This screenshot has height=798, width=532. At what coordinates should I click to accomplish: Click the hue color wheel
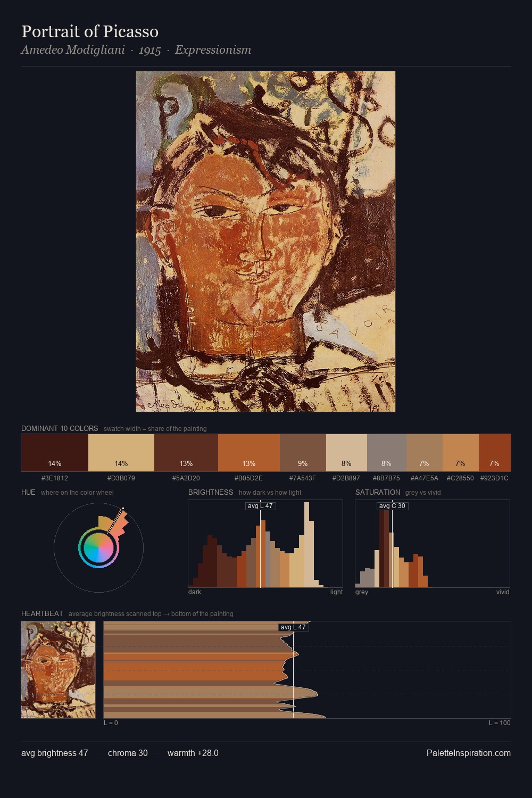pyautogui.click(x=98, y=547)
